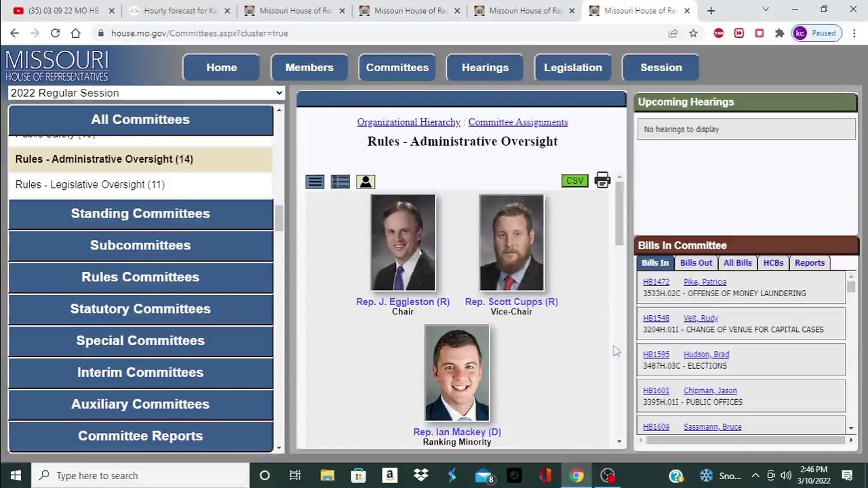Open the Legislation menu
Screen dimensions: 868x488
pos(573,68)
